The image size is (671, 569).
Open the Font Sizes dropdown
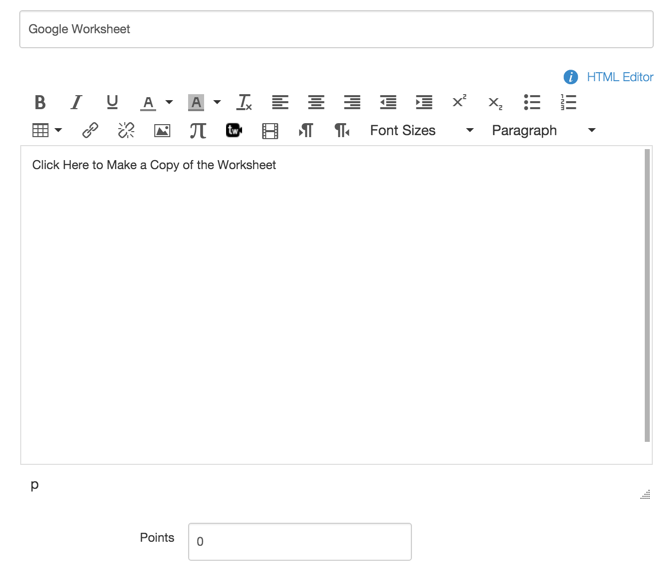422,130
